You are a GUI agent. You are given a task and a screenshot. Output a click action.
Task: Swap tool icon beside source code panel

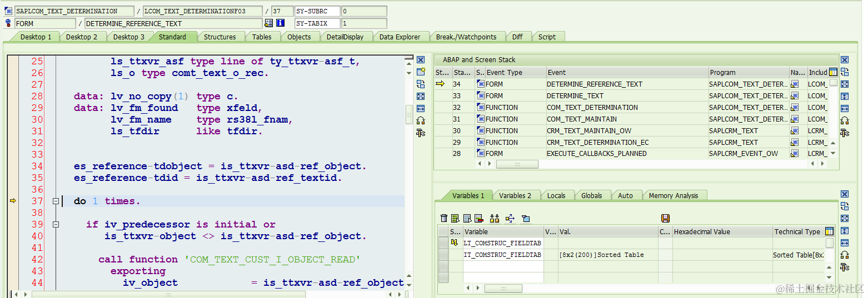pyautogui.click(x=421, y=84)
